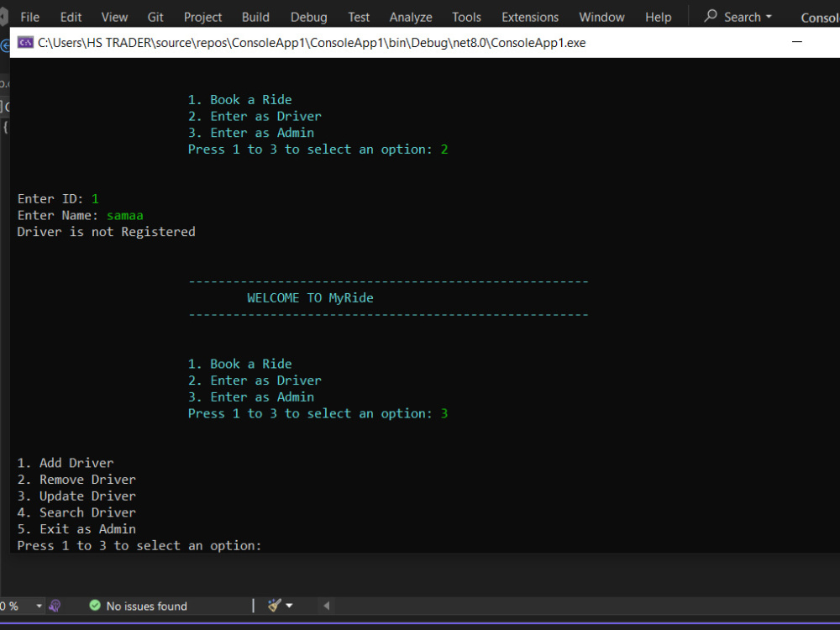Open the Search dropdown menu

point(769,16)
